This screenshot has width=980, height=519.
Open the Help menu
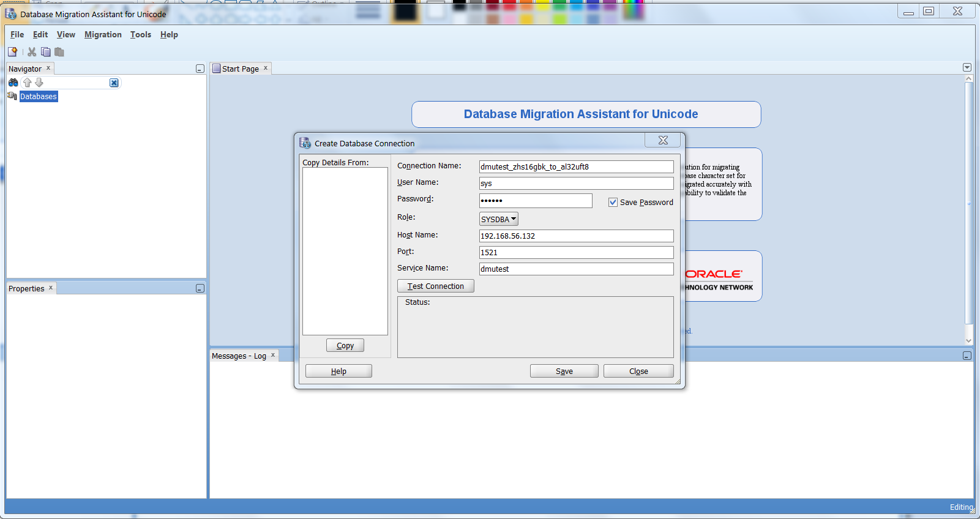(169, 35)
